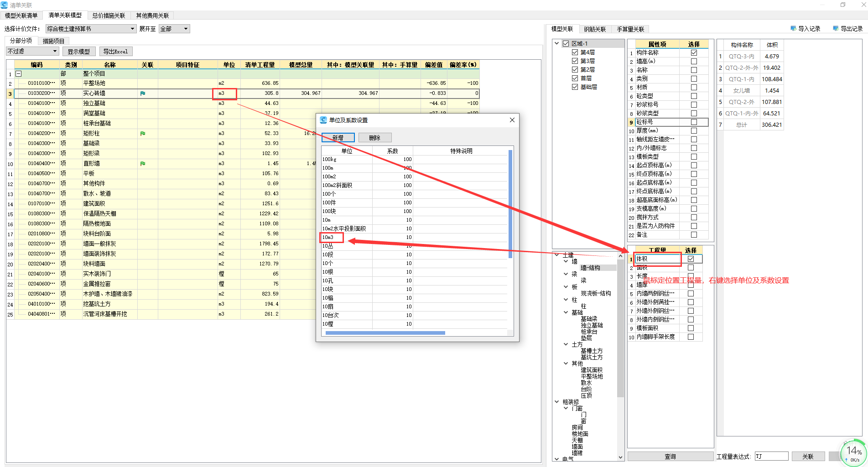Viewport: 868px width, 467px height.
Task: Click the 工程量表达式 input field
Action: [772, 457]
